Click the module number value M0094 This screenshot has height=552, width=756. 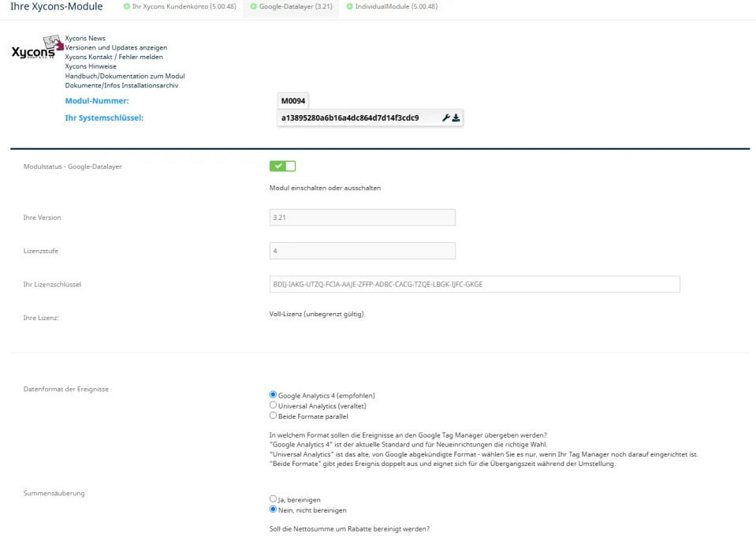(x=293, y=101)
